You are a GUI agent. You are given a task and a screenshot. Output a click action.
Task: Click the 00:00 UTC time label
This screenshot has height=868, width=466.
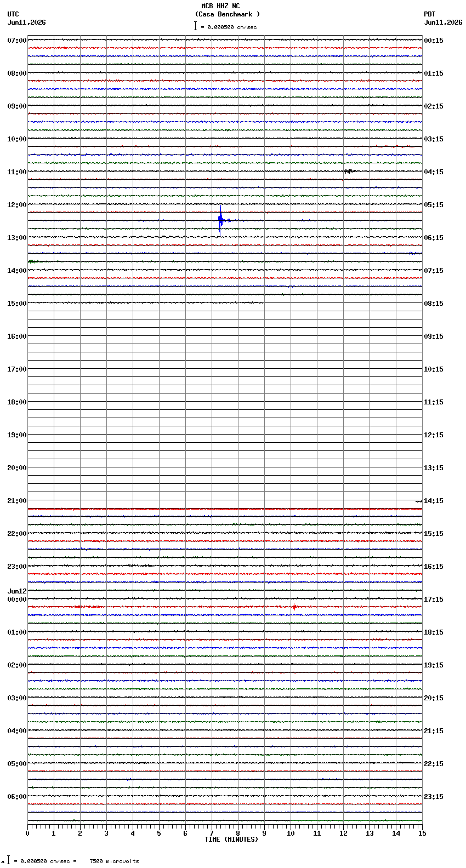click(17, 599)
